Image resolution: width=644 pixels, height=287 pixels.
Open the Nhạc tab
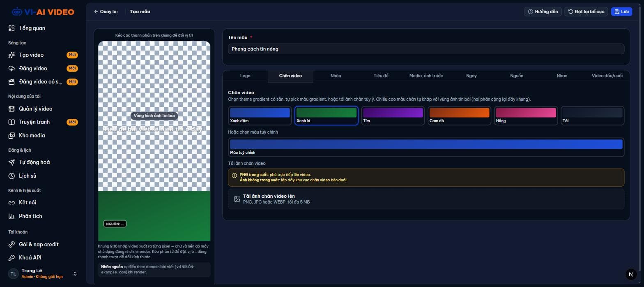(562, 76)
